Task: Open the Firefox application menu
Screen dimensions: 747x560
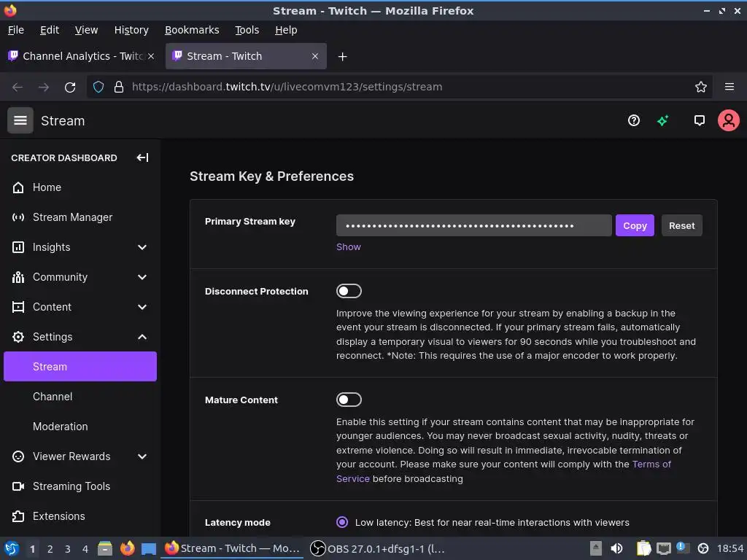Action: click(729, 87)
